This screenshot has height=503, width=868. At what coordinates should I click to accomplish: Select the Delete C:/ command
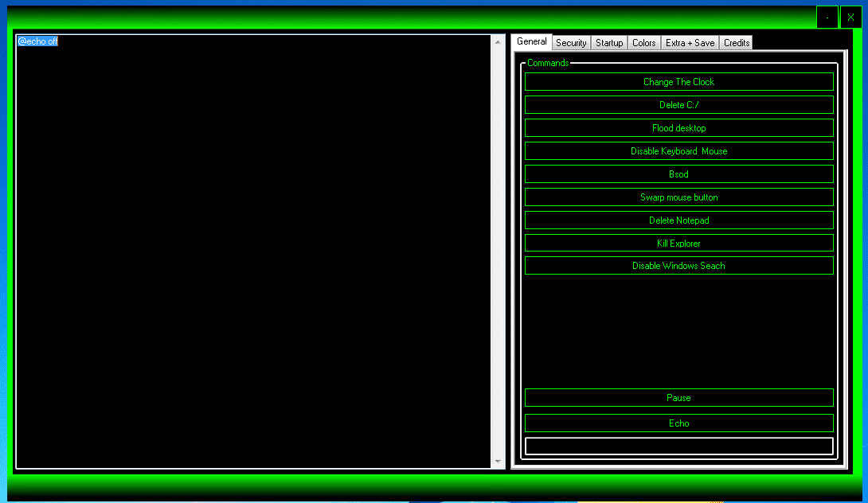click(678, 104)
